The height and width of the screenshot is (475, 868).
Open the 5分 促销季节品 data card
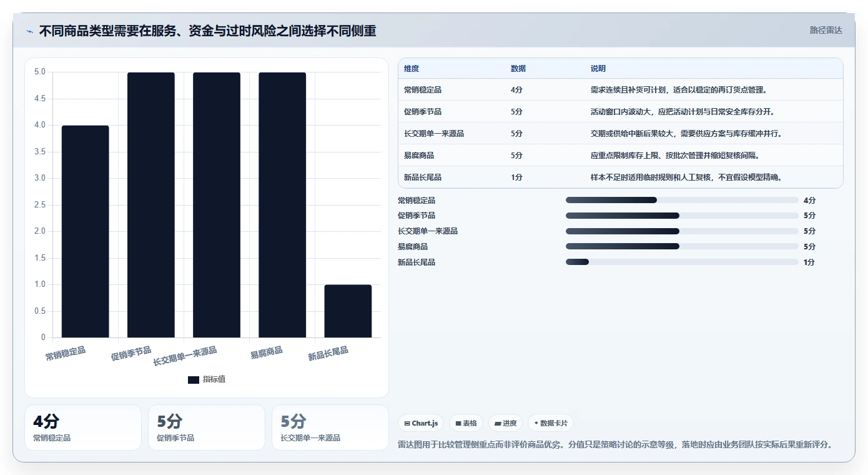pos(207,427)
